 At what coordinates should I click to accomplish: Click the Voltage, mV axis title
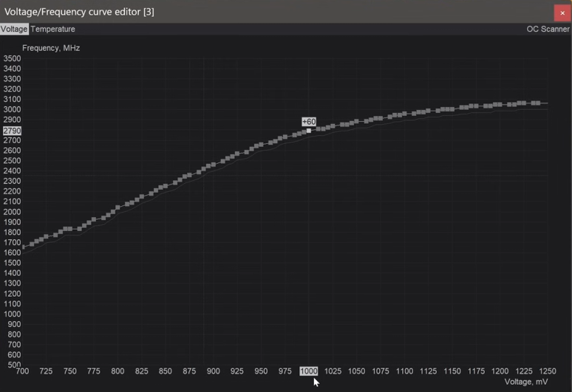point(526,382)
